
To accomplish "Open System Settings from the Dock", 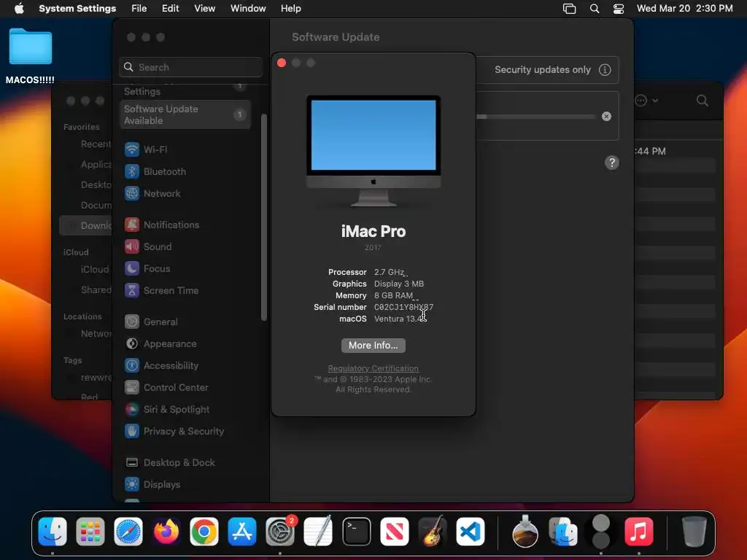I will click(280, 532).
